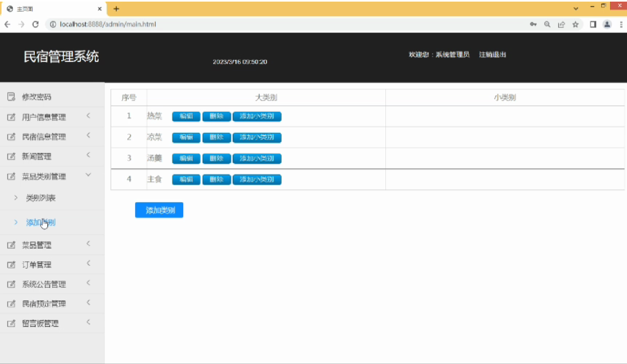Image resolution: width=627 pixels, height=364 pixels.
Task: Click the 新闻管理 edit icon
Action: pos(11,156)
